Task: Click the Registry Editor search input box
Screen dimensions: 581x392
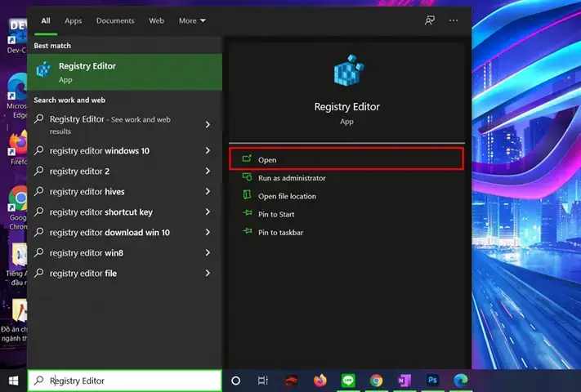Action: coord(125,381)
